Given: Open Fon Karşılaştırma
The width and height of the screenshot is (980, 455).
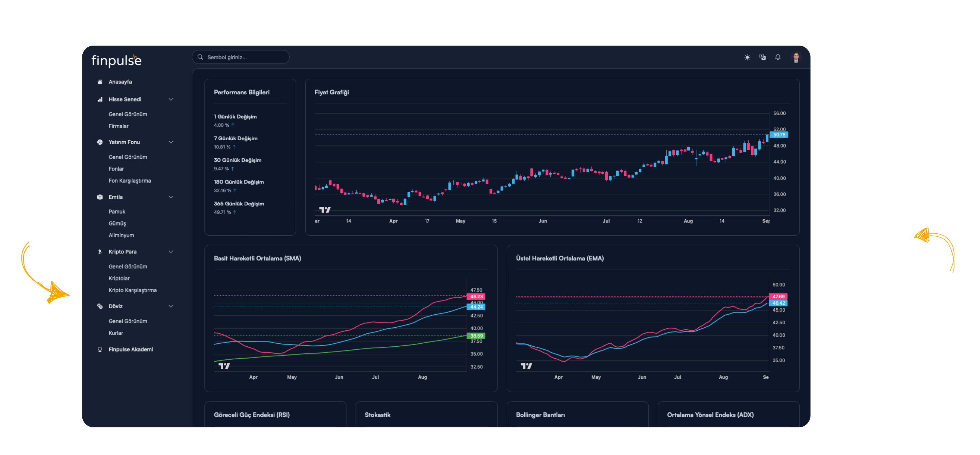Looking at the screenshot, I should point(130,181).
